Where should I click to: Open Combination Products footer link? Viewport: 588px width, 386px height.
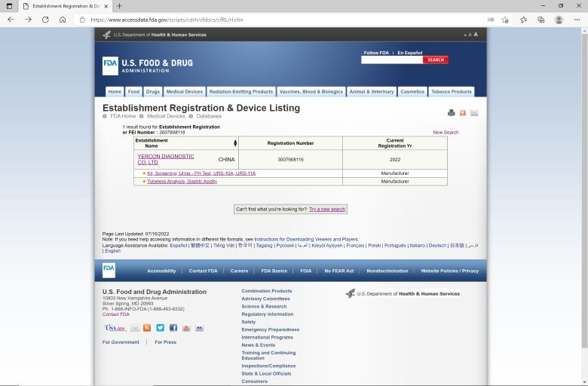(267, 291)
